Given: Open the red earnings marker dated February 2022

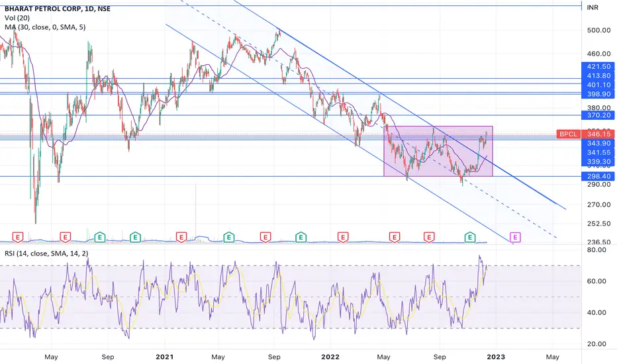Looking at the screenshot, I should pyautogui.click(x=343, y=238).
